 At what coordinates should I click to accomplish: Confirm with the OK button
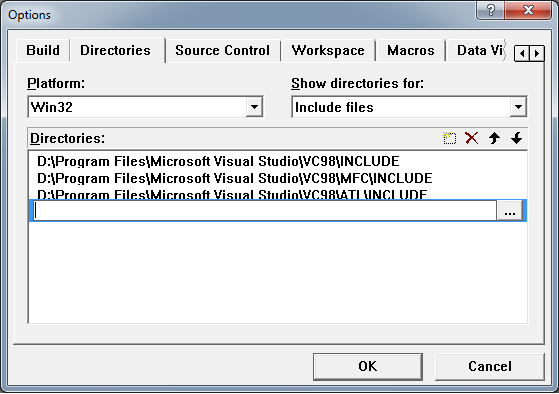[368, 367]
